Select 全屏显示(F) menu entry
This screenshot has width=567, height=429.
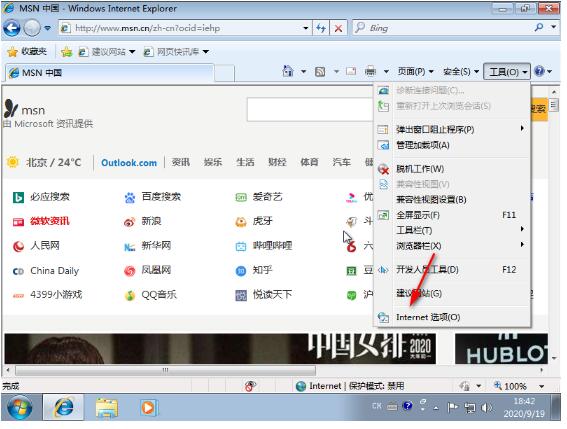pyautogui.click(x=452, y=215)
